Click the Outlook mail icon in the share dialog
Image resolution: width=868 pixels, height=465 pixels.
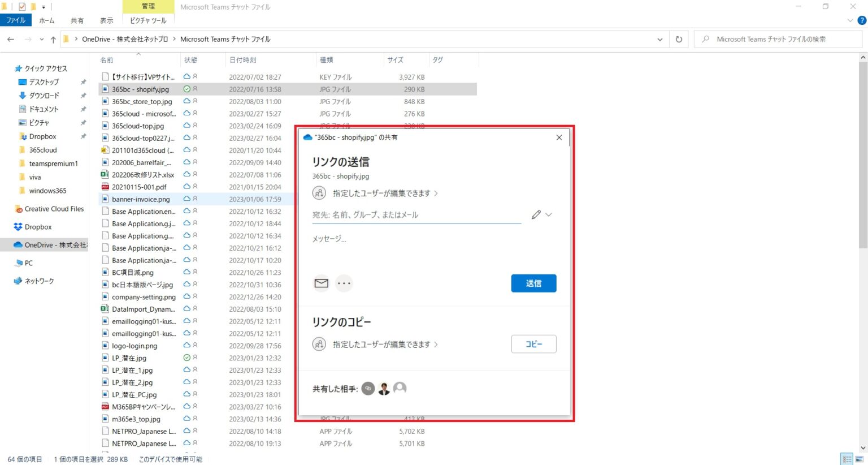click(x=321, y=283)
